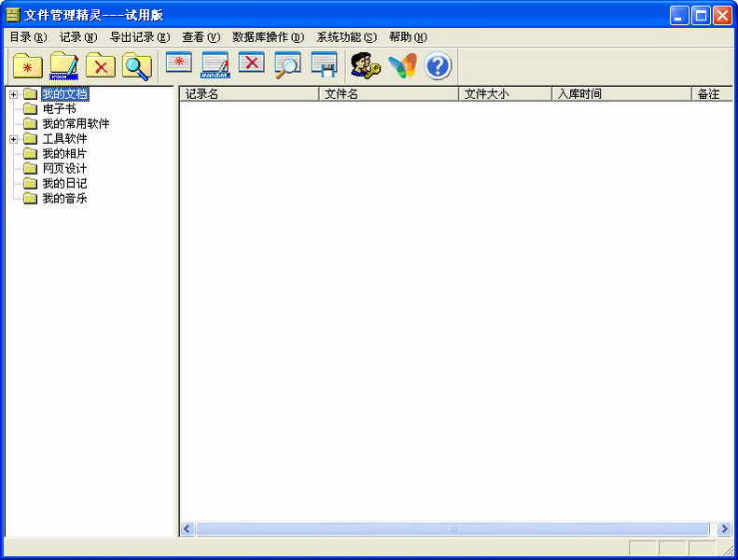This screenshot has height=560, width=738.
Task: Click the export record floppy disk icon
Action: click(x=324, y=64)
